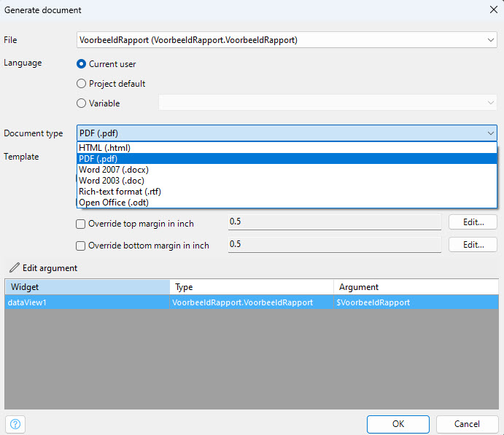Select HTML (.html) from the list
Viewport: 504px width, 435px height.
[104, 148]
